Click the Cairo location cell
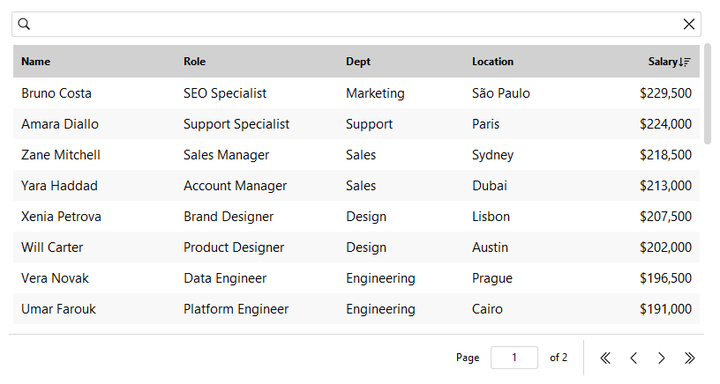This screenshot has height=384, width=720. (x=487, y=309)
